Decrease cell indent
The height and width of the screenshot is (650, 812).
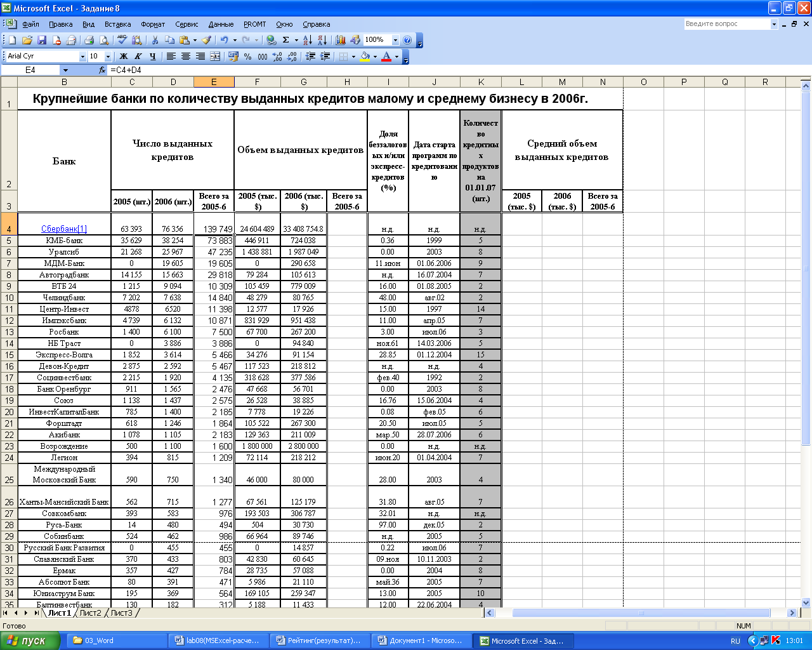310,56
